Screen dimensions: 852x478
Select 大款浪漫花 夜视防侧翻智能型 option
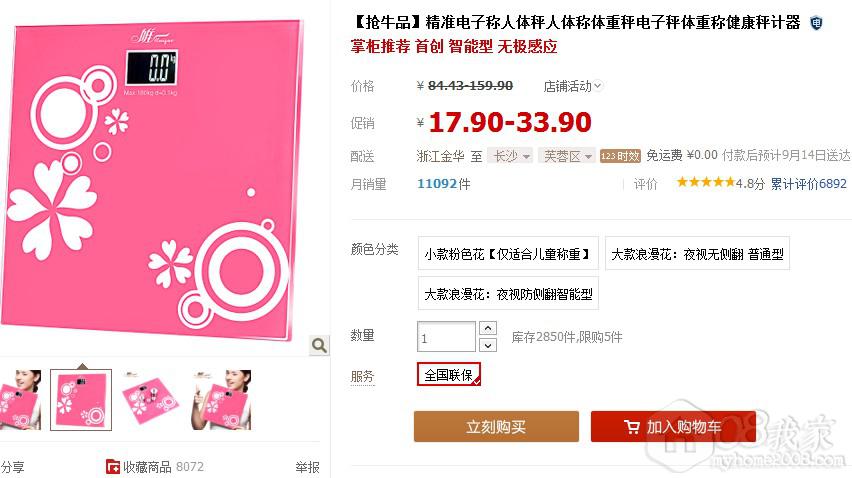508,294
